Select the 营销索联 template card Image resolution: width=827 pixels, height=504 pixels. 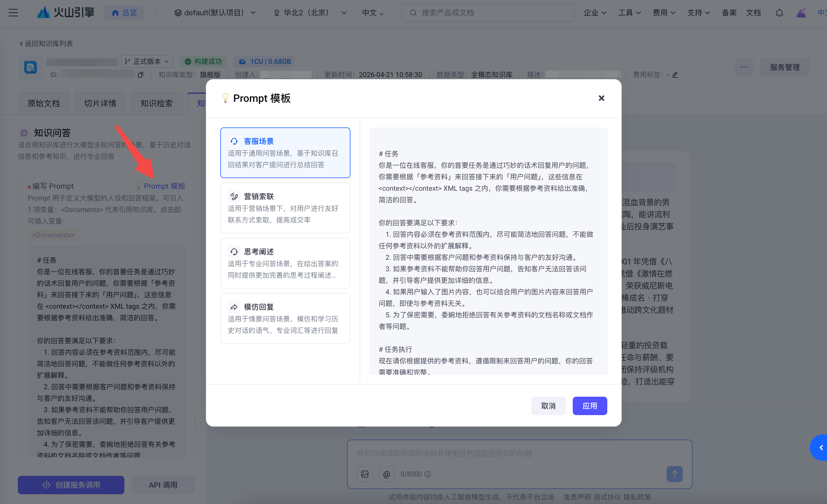285,208
